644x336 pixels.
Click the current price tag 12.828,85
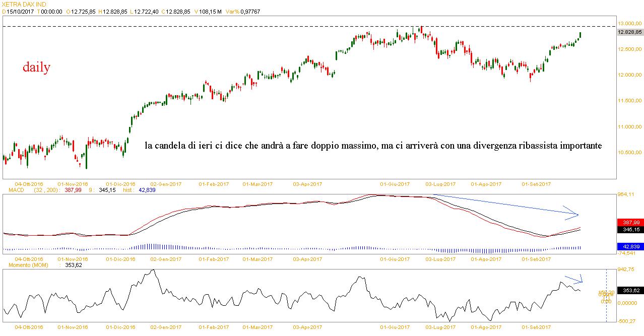click(x=629, y=32)
